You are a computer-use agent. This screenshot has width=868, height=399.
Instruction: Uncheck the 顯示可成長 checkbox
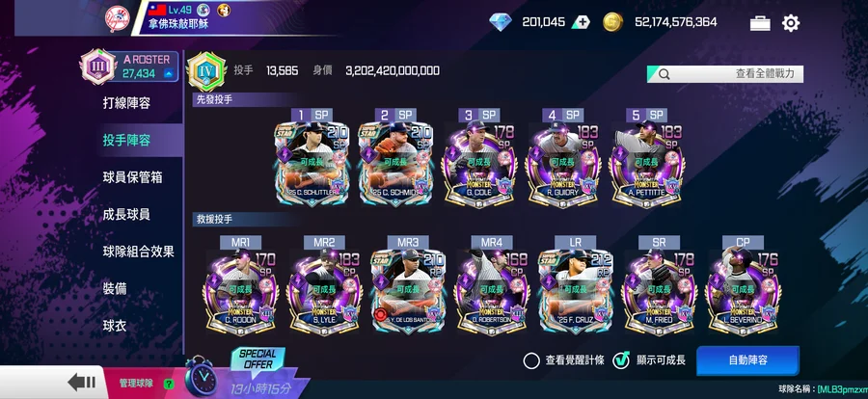tap(621, 360)
